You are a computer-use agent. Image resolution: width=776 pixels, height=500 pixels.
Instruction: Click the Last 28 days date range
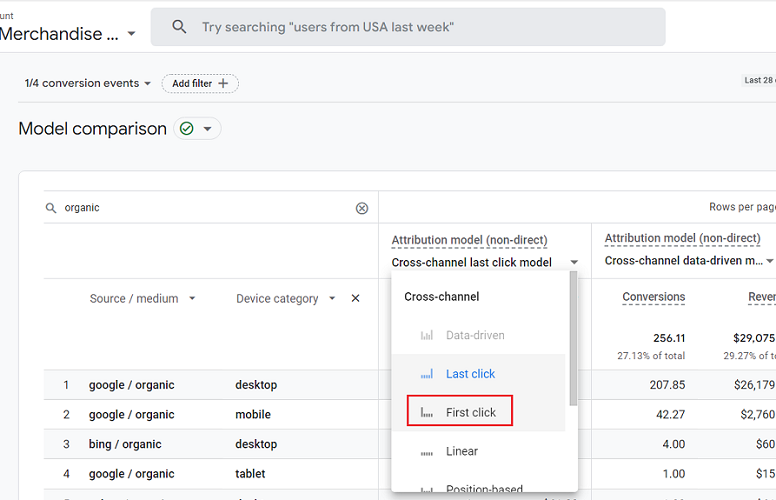pos(759,80)
